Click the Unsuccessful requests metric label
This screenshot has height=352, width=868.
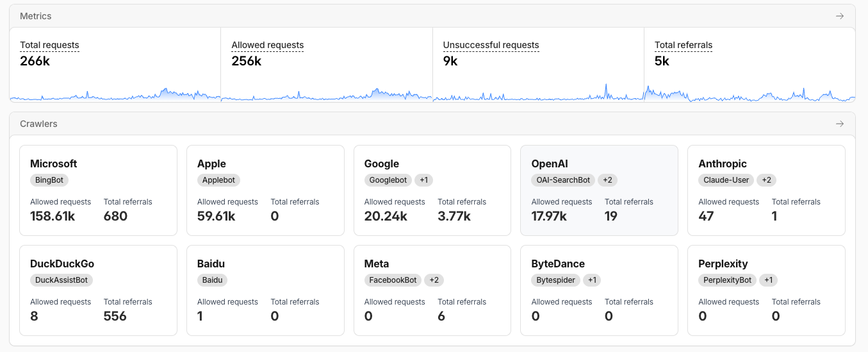pos(491,46)
